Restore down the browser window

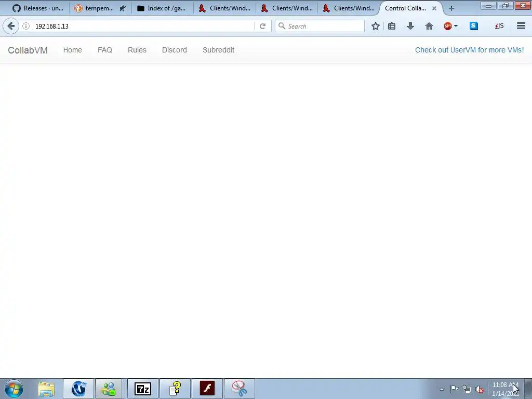(x=505, y=5)
